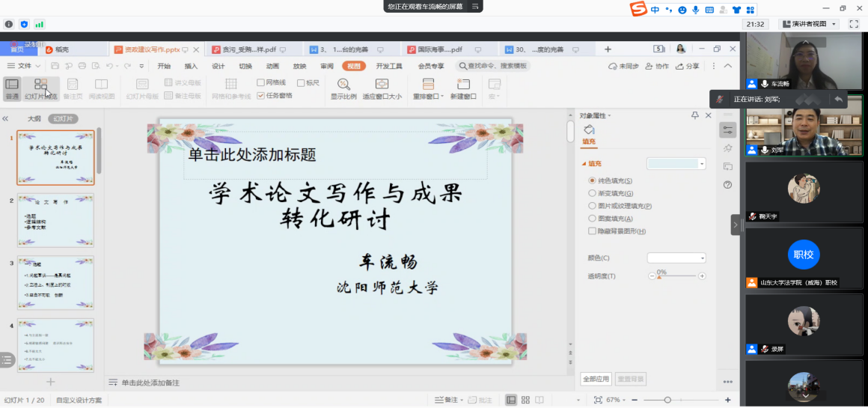Open the 插入 ribbon tab
The height and width of the screenshot is (408, 868).
[191, 66]
